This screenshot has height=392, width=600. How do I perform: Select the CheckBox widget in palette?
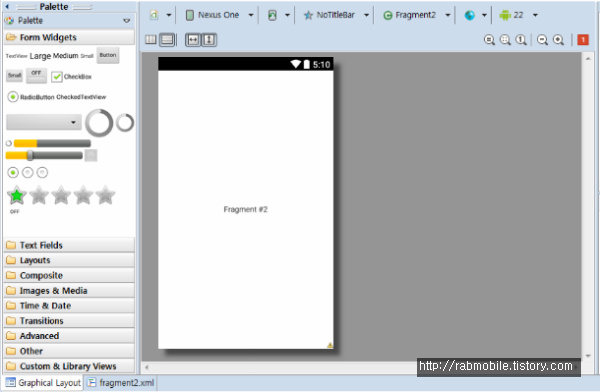point(72,77)
